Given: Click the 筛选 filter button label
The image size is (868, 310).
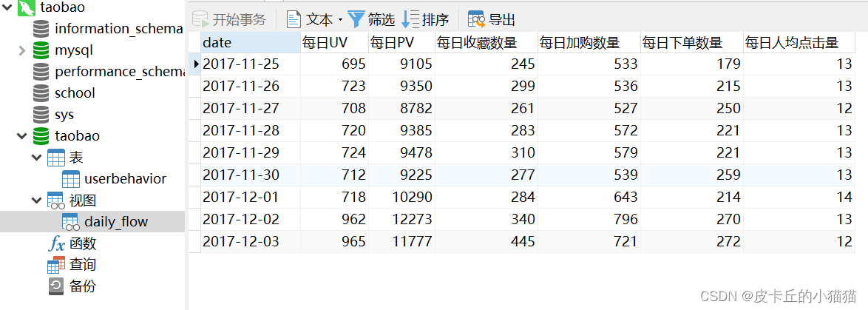Looking at the screenshot, I should 382,21.
